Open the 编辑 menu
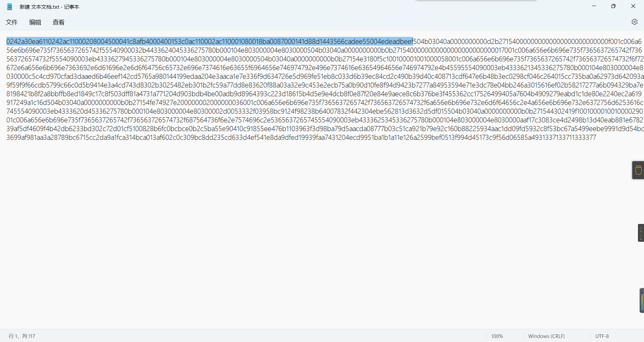Image resolution: width=644 pixels, height=342 pixels. [35, 22]
